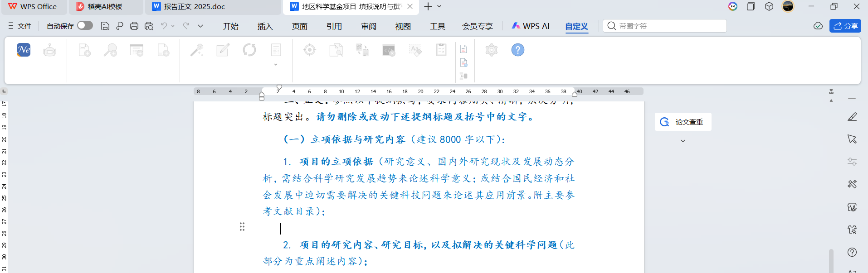Switch to the 视图 ribbon tab
This screenshot has height=273, width=868.
click(403, 26)
